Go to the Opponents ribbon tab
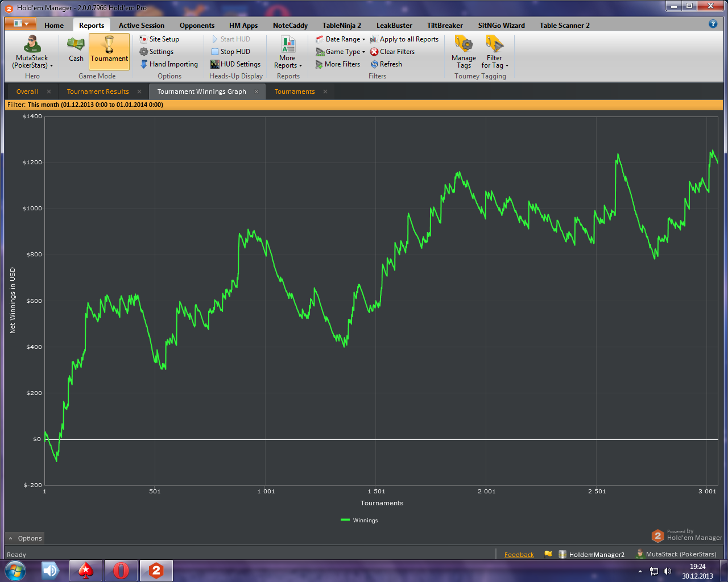The image size is (728, 582). coord(197,26)
